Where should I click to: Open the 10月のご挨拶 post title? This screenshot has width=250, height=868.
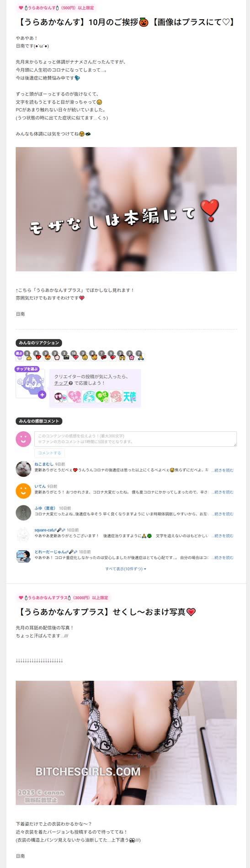[126, 22]
